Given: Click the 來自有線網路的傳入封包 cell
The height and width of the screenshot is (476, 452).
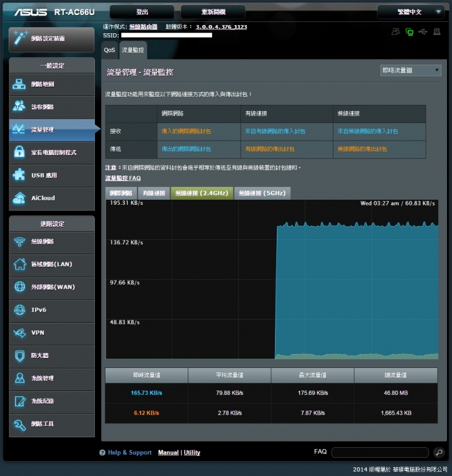Looking at the screenshot, I should coord(287,131).
